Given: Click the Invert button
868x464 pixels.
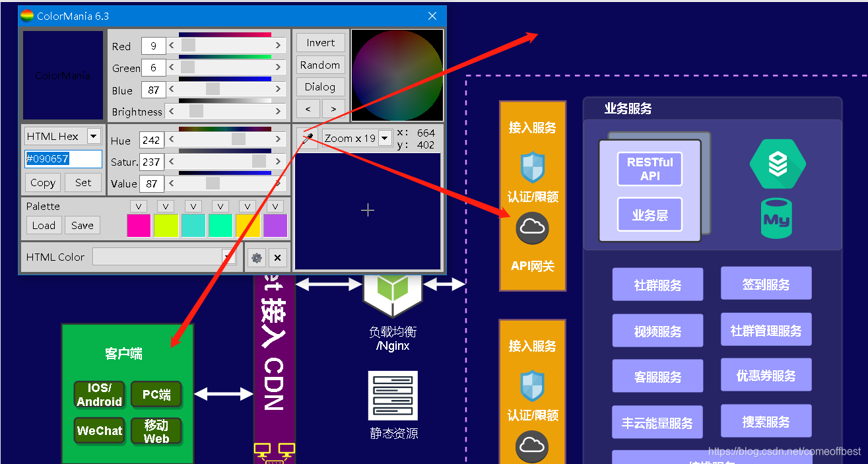Looking at the screenshot, I should coord(321,43).
